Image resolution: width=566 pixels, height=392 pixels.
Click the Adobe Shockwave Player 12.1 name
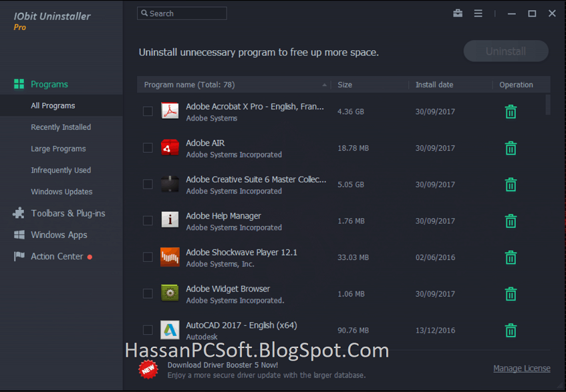click(x=241, y=252)
